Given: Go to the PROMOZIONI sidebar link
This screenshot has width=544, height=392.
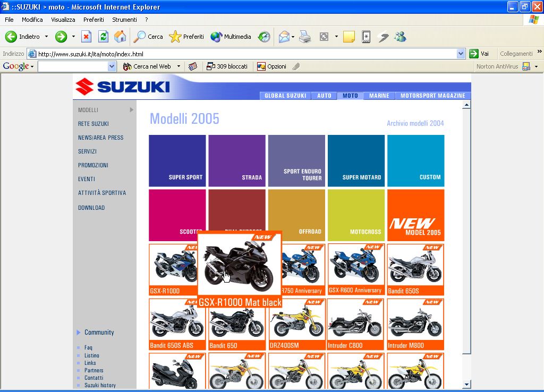Looking at the screenshot, I should (x=93, y=166).
